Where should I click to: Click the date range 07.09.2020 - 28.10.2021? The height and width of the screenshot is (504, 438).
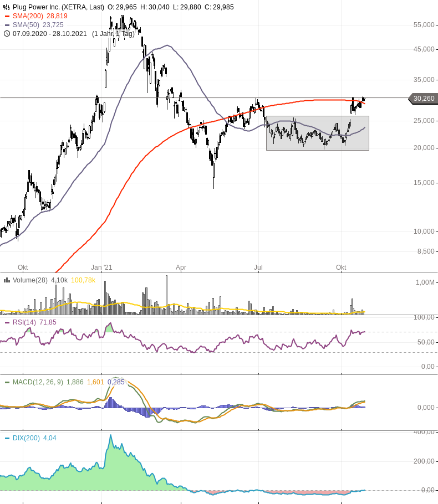(49, 34)
